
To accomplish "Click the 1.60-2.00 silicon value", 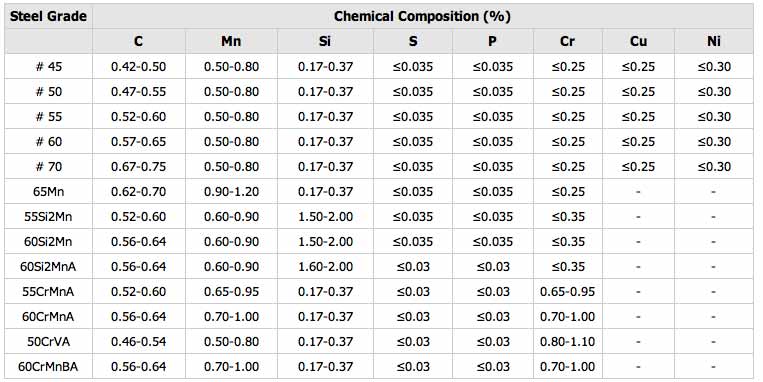I will coord(325,267).
